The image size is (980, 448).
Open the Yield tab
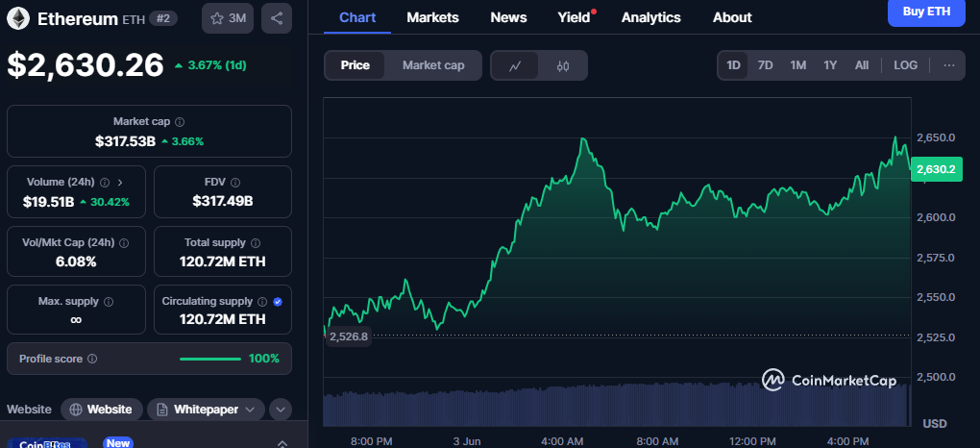coord(574,17)
